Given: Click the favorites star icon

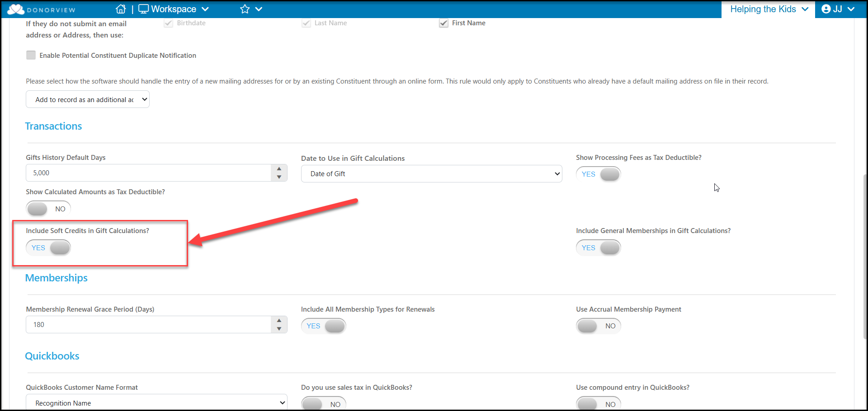Looking at the screenshot, I should (245, 9).
